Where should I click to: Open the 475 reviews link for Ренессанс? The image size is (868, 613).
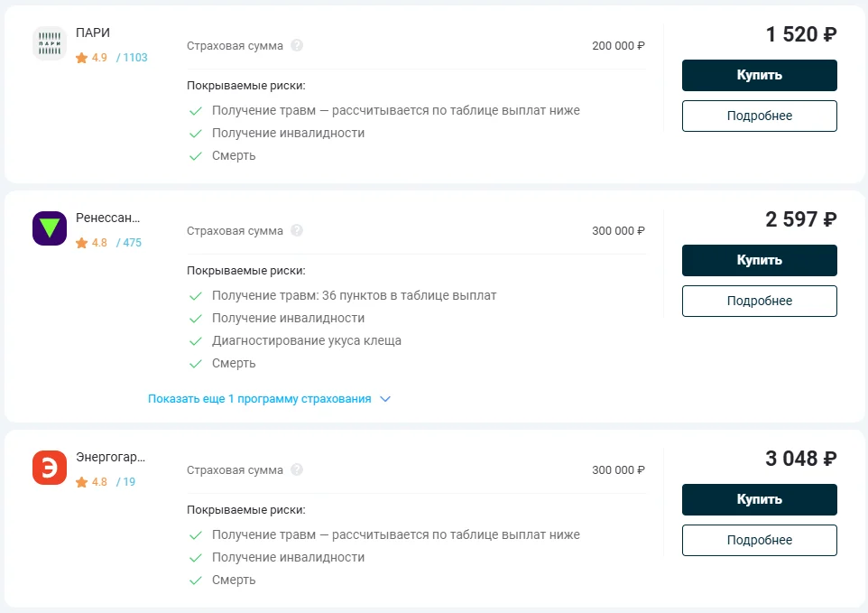pos(129,243)
